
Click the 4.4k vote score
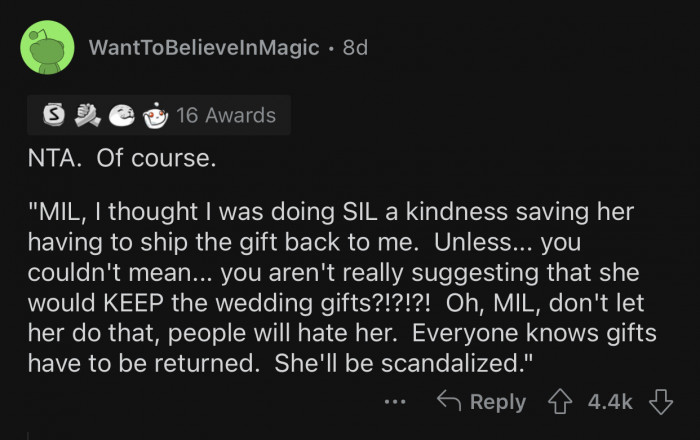click(x=610, y=401)
